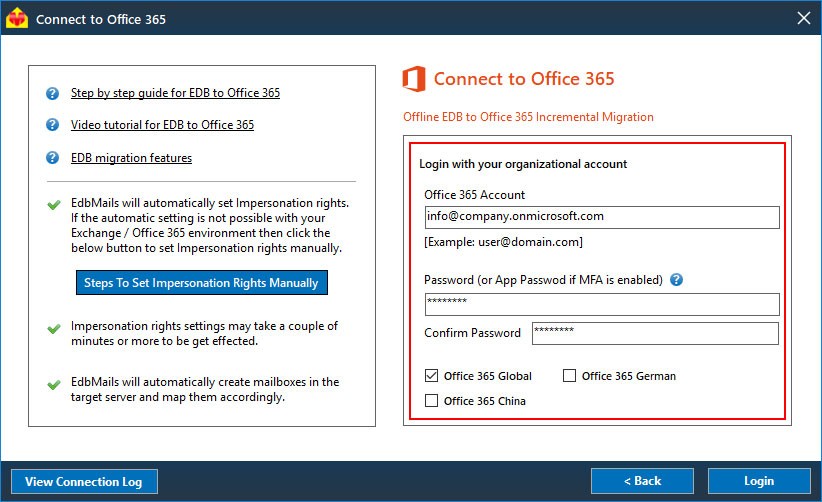Uncheck the Office 365 Global checkbox
The image size is (822, 502).
(x=432, y=376)
